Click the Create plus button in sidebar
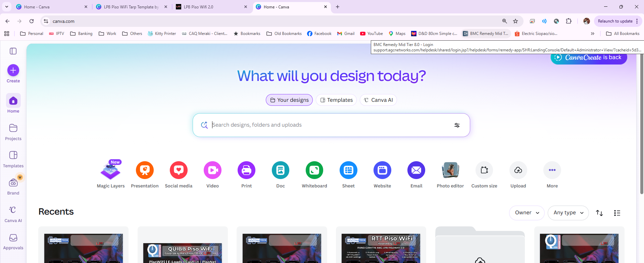This screenshot has height=263, width=644. click(13, 70)
